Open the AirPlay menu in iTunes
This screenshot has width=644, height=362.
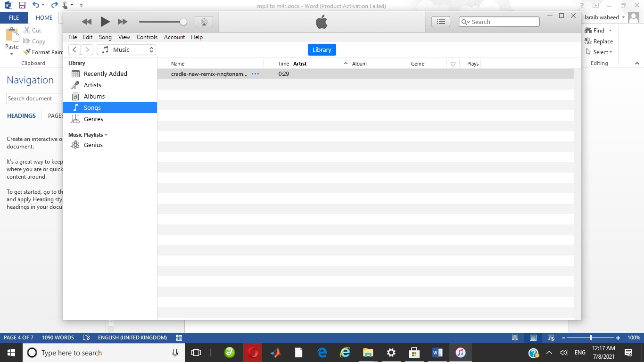(204, 22)
